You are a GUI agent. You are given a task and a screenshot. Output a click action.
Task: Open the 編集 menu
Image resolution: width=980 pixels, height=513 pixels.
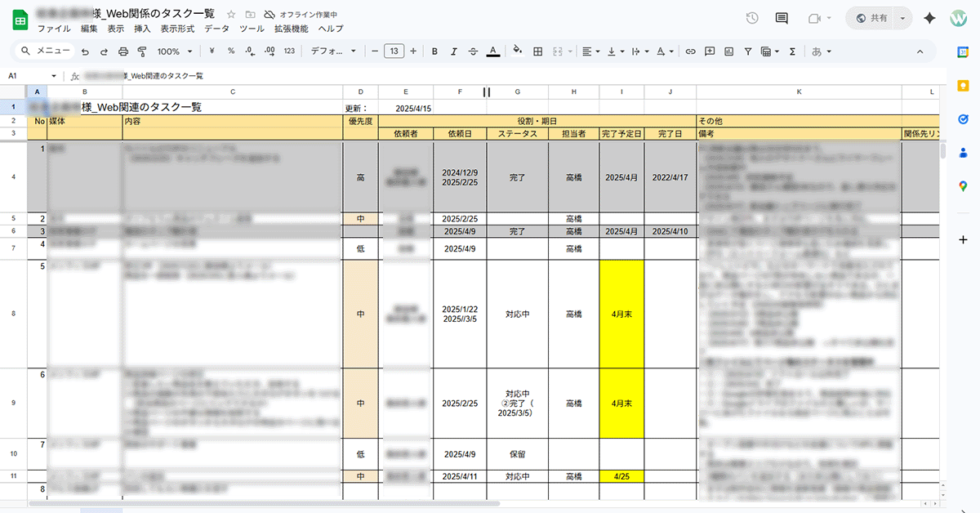(89, 29)
